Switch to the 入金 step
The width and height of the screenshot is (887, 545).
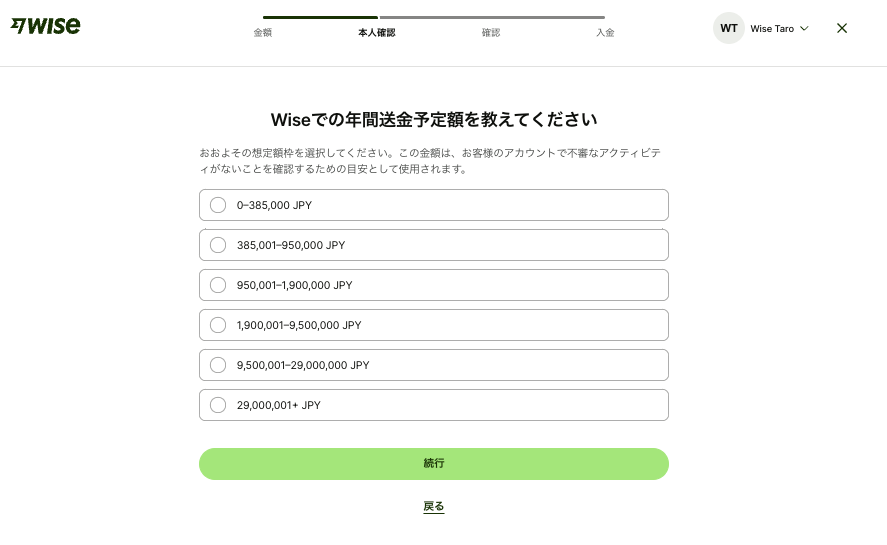[x=605, y=33]
